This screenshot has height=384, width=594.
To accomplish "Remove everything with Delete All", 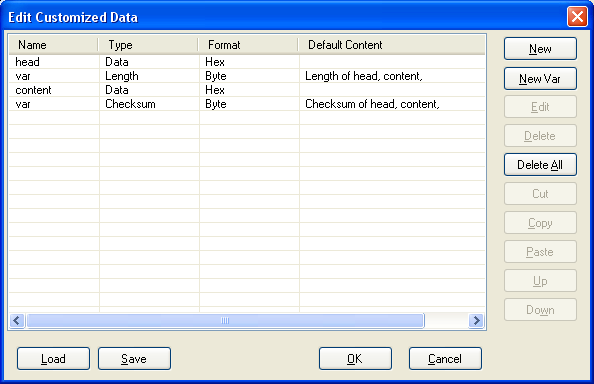I will tap(540, 165).
